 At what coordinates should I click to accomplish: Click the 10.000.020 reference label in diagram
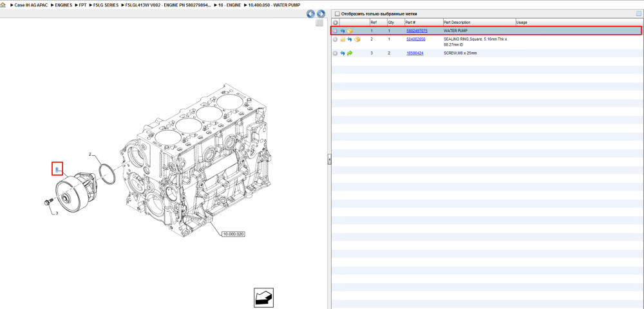[x=233, y=234]
